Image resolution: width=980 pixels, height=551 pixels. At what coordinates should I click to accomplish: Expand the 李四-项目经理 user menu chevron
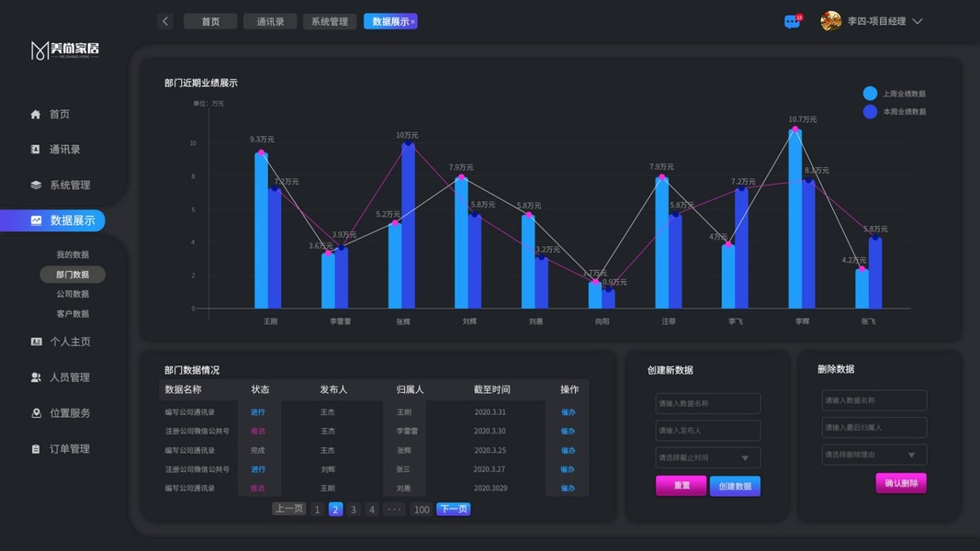coord(918,21)
